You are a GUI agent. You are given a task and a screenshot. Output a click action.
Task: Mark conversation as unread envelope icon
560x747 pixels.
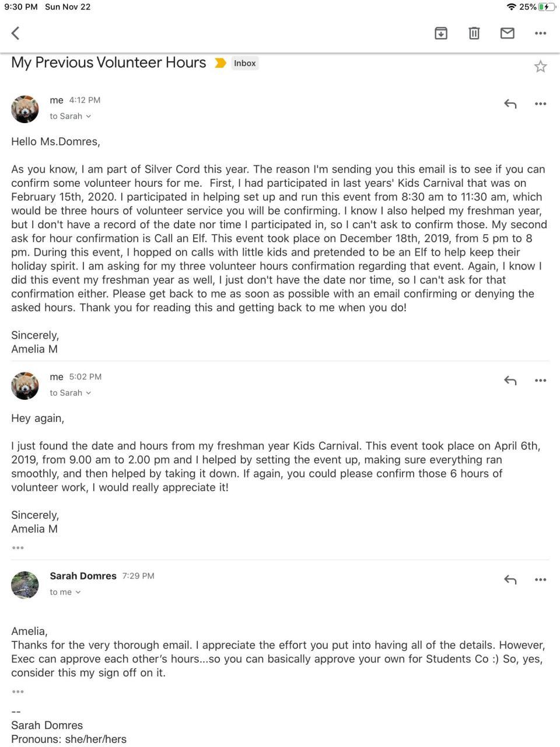[508, 33]
